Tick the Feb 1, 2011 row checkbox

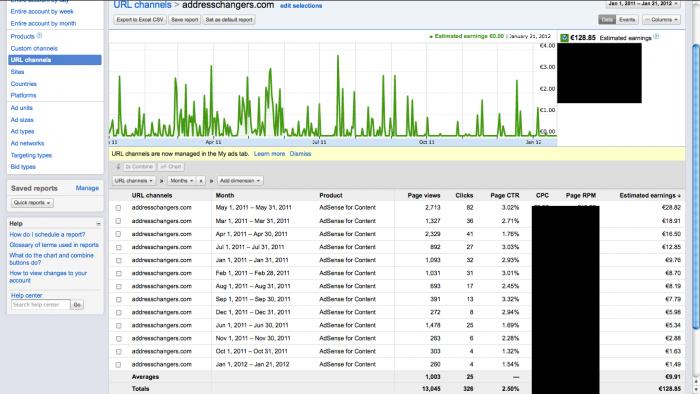(118, 273)
